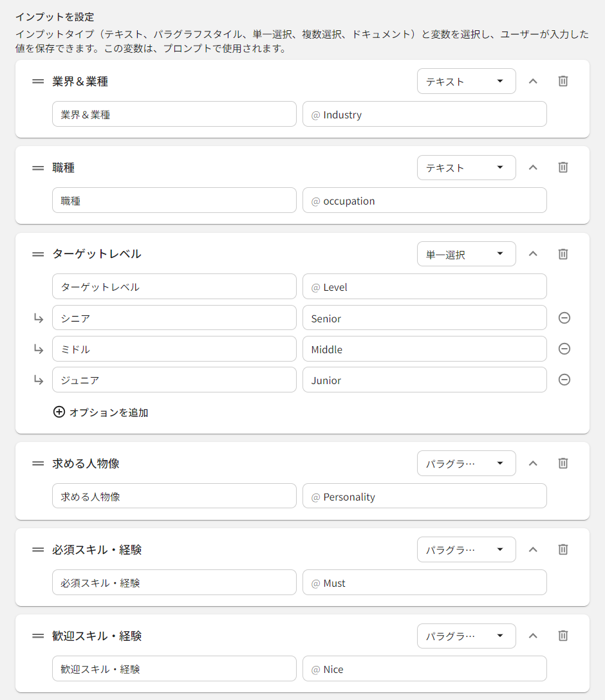
Task: Remove the ジュニア option row
Action: pyautogui.click(x=564, y=380)
